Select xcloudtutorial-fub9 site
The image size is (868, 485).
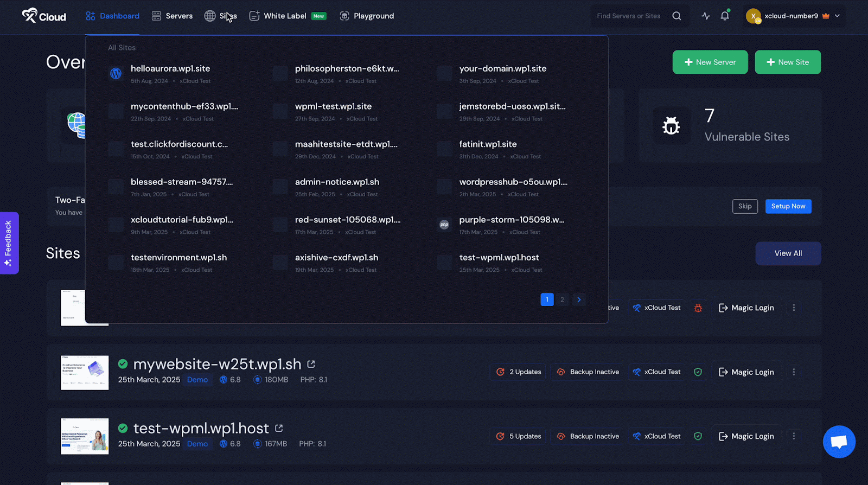point(182,220)
